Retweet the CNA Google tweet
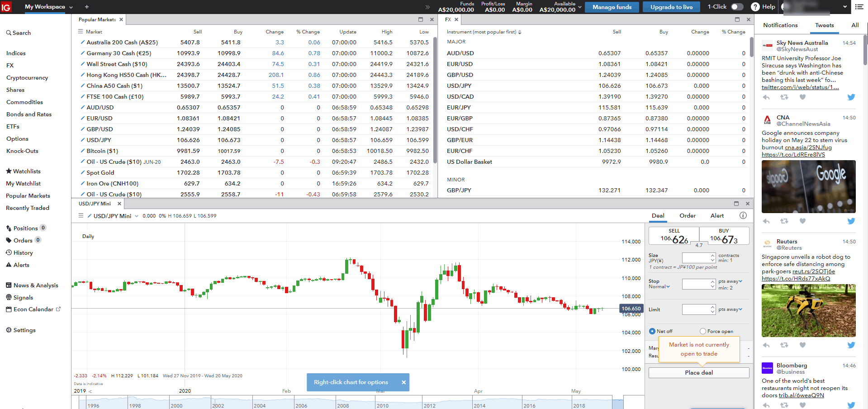This screenshot has width=868, height=409. click(784, 221)
